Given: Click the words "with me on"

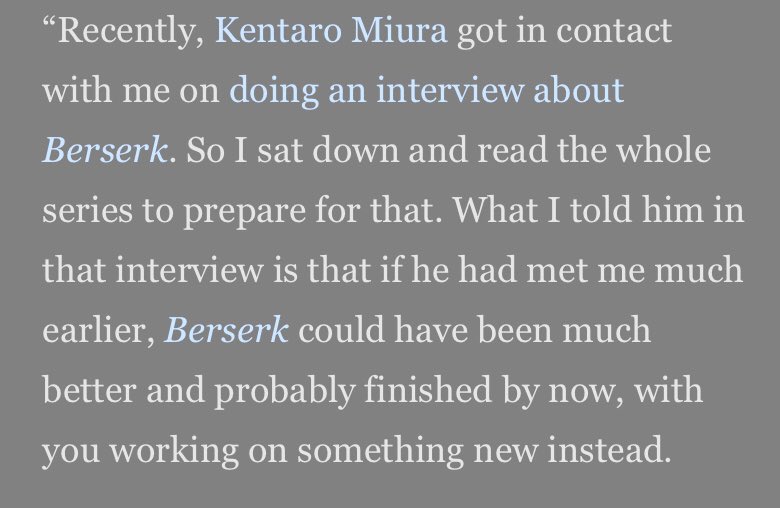Looking at the screenshot, I should point(131,91).
